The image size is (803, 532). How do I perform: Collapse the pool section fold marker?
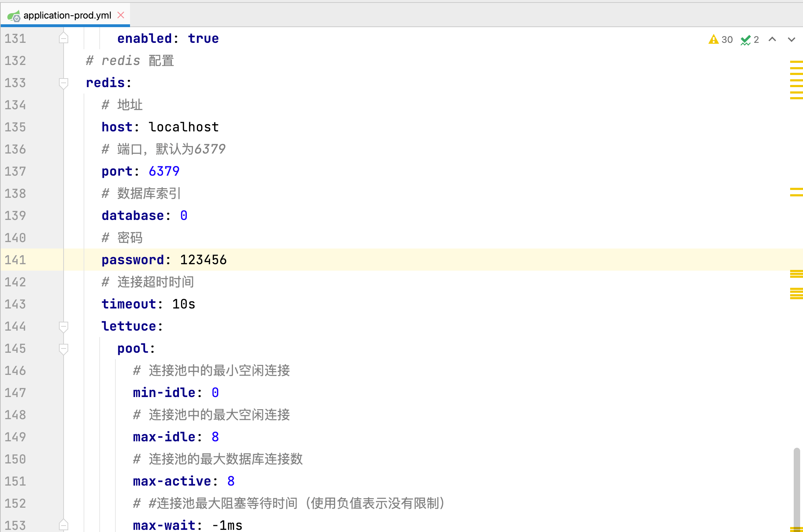coord(64,349)
